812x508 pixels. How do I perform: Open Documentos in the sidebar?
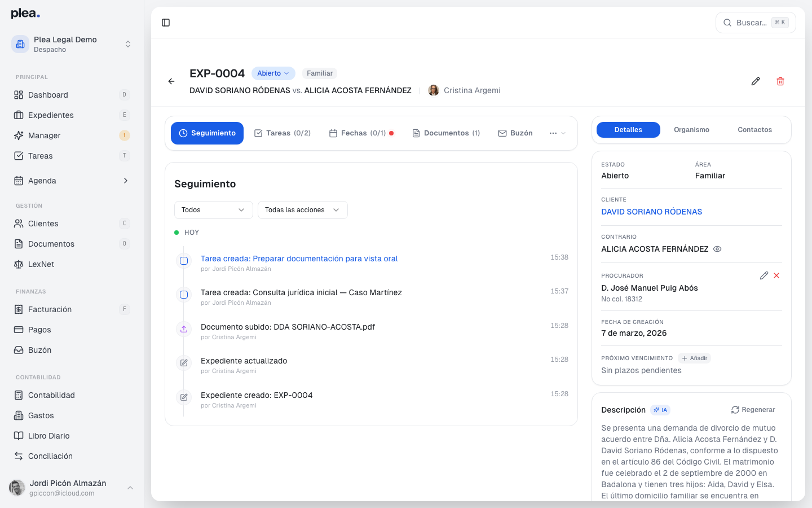72,244
